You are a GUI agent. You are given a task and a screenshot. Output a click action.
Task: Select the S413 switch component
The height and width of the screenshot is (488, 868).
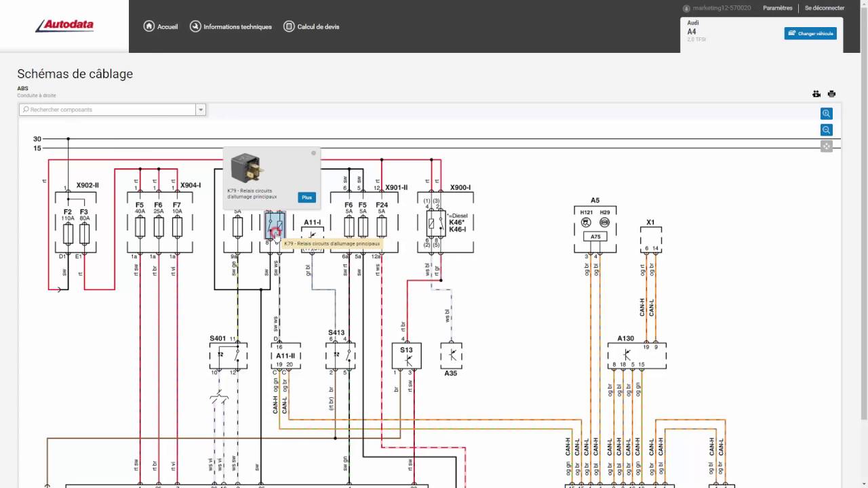340,355
